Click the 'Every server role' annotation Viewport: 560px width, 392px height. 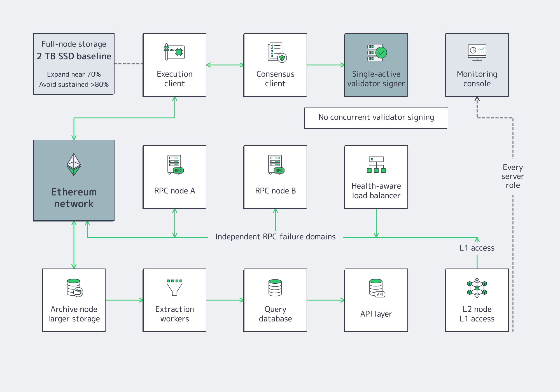[513, 176]
